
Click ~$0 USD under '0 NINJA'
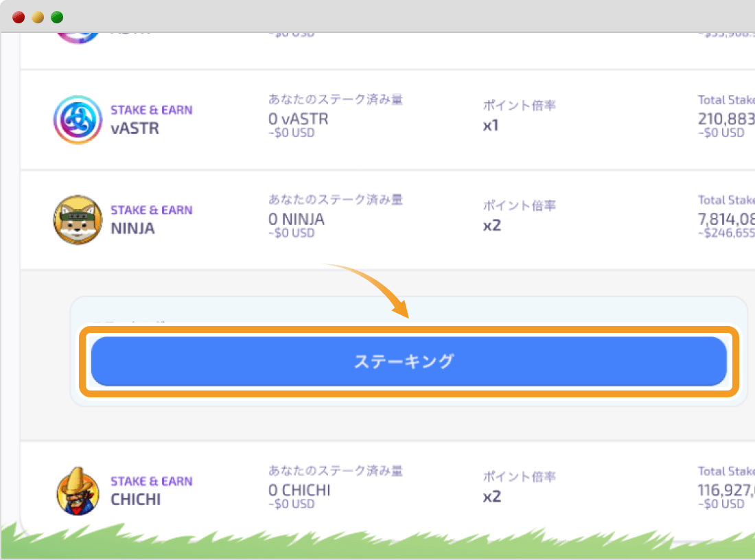291,233
